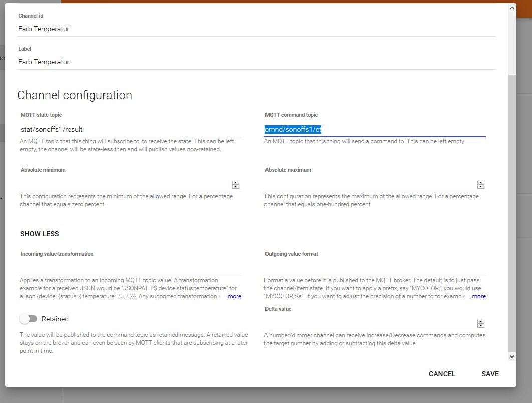Click the MQTT command topic field
The image size is (532, 403).
click(x=375, y=130)
